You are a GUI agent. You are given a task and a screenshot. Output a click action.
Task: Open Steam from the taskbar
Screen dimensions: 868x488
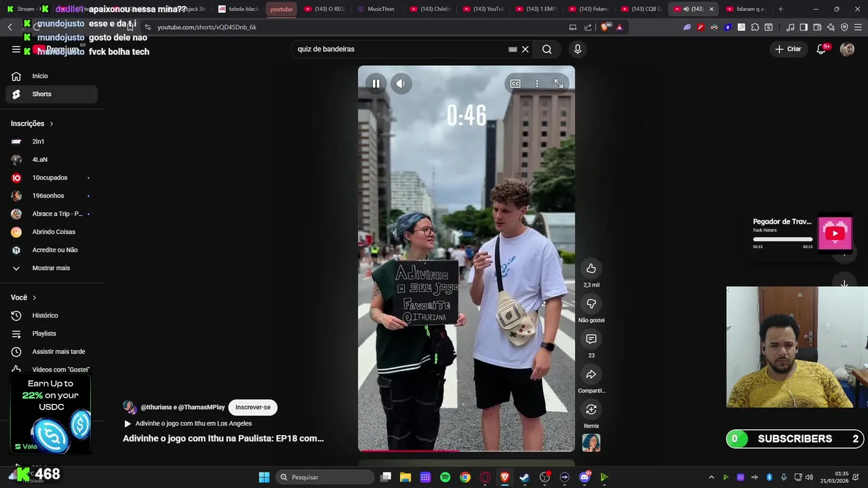(524, 477)
